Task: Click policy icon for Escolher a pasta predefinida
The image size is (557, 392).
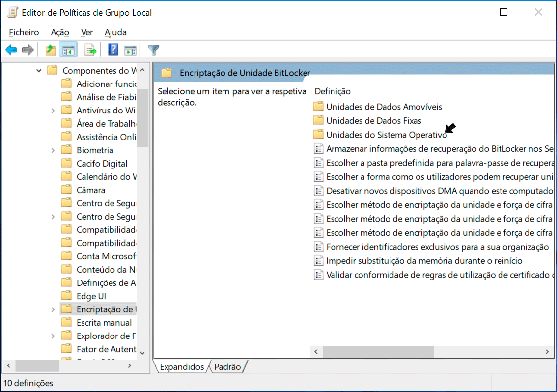Action: [318, 163]
